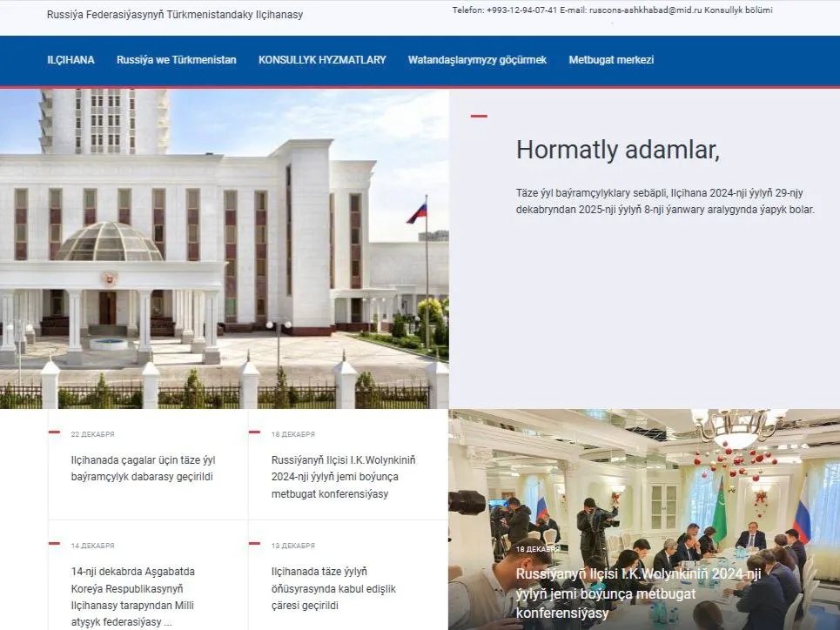Click headline overlaid on press conference photo
The width and height of the screenshot is (840, 630).
pyautogui.click(x=638, y=593)
